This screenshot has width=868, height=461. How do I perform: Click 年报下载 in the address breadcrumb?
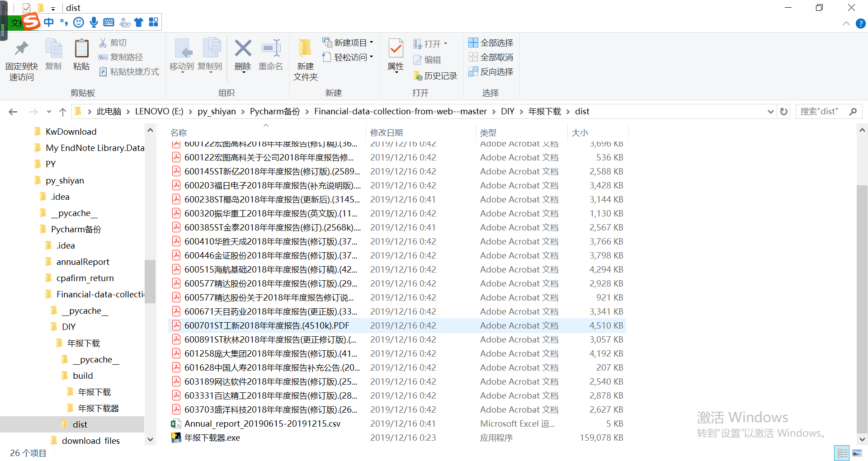tap(544, 112)
